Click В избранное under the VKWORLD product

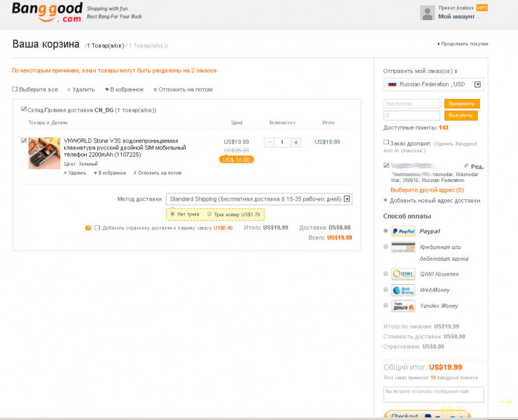coord(110,173)
